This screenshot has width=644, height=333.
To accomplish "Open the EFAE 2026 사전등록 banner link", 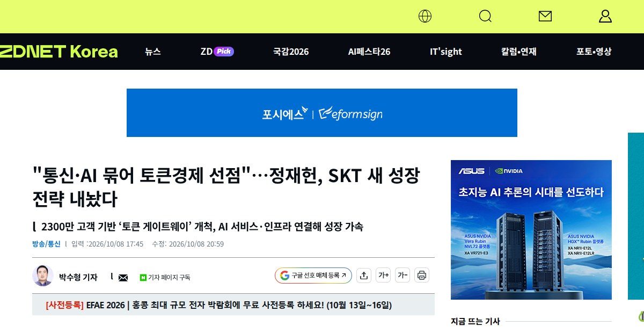I will (219, 305).
